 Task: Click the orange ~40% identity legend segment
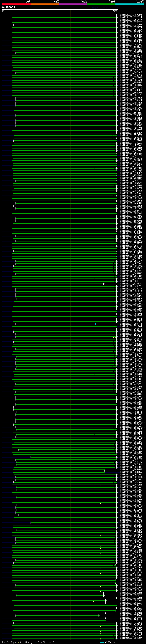[45, 4]
